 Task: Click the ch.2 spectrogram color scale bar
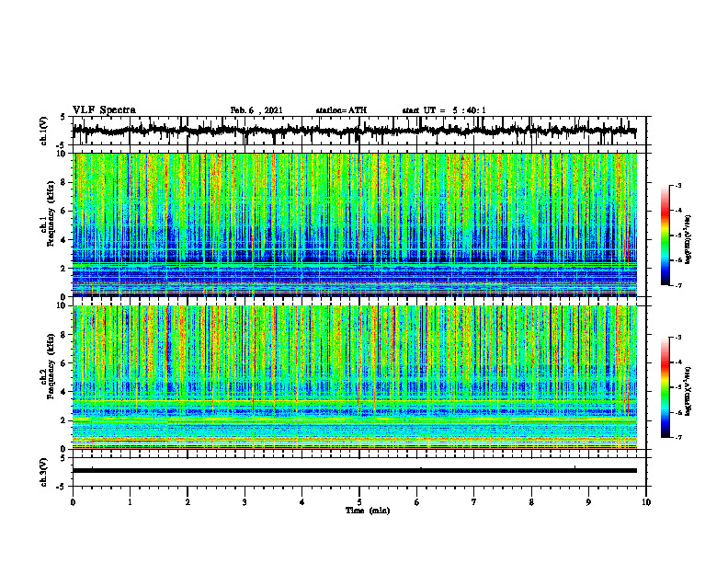[665, 387]
